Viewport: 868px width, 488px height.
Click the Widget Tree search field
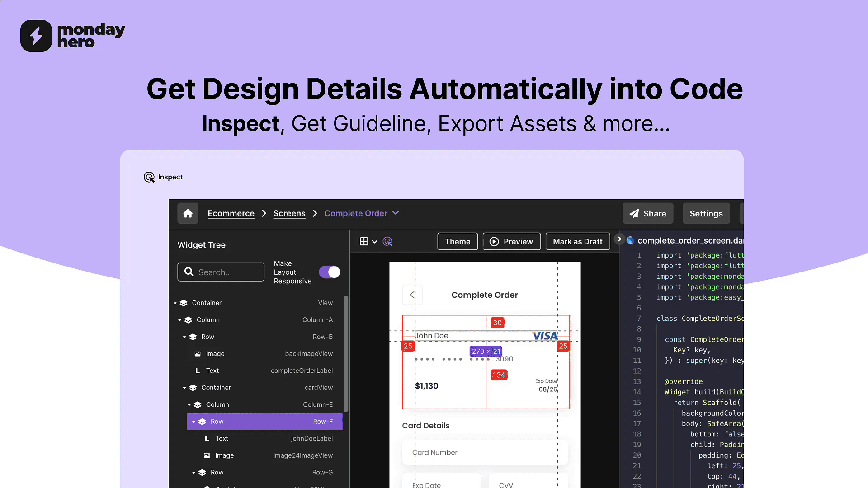tap(221, 272)
